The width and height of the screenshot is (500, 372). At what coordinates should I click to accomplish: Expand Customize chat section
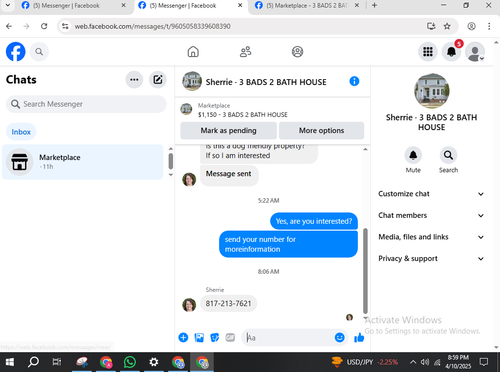tap(431, 194)
